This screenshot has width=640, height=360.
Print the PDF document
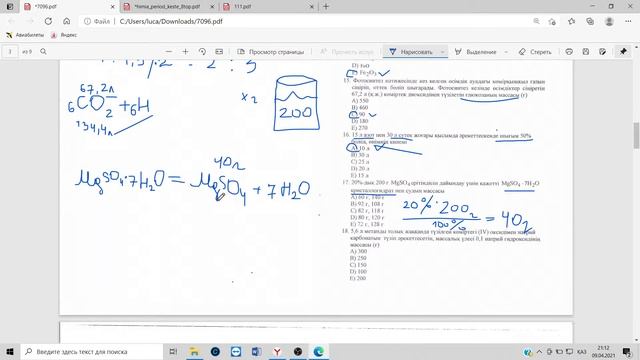[x=569, y=52]
